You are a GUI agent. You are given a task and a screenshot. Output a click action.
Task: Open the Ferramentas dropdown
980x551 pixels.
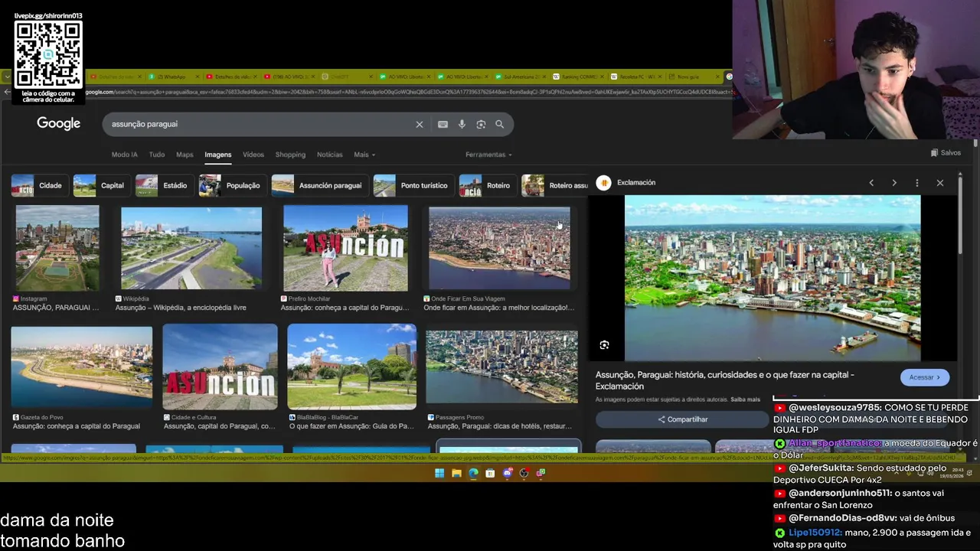click(488, 155)
